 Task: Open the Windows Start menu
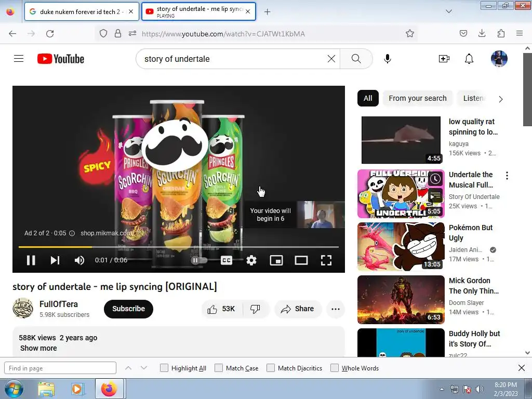(13, 389)
